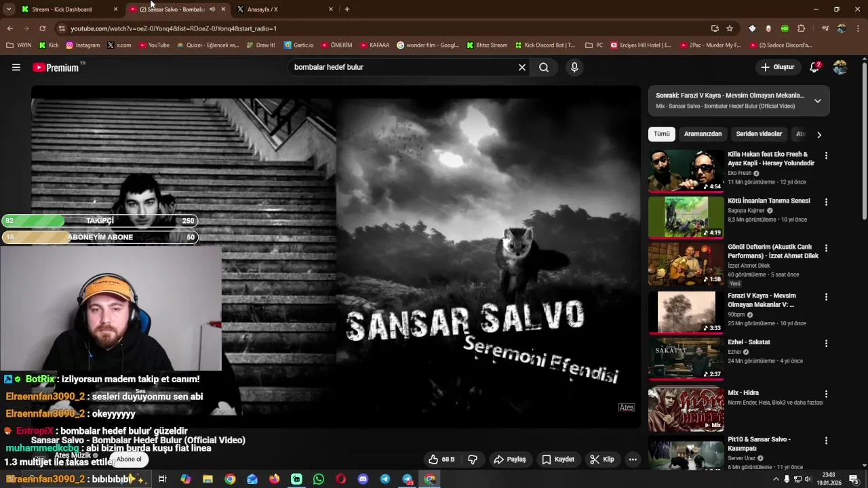Viewport: 868px width, 488px height.
Task: Open options menu for Gönül Defterim video
Action: tap(826, 248)
